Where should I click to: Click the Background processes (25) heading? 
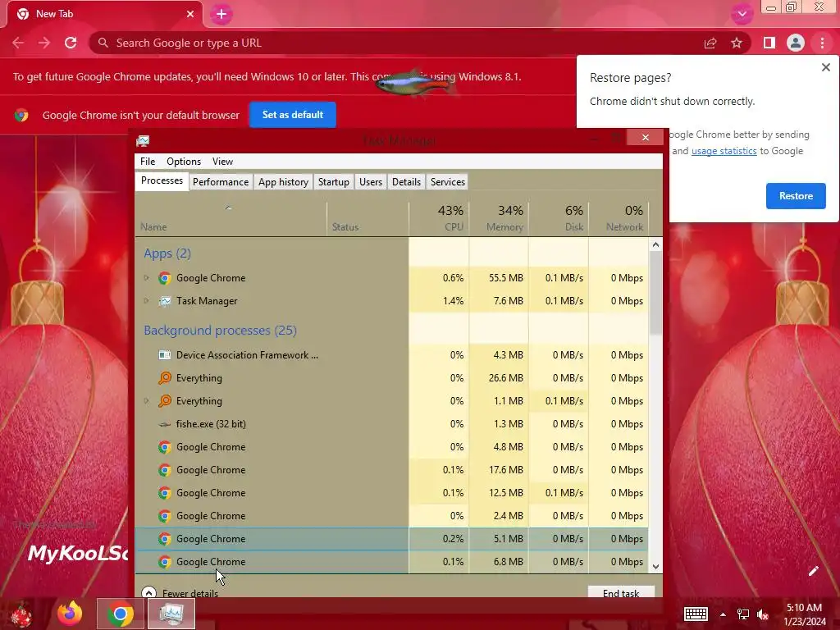[220, 331]
